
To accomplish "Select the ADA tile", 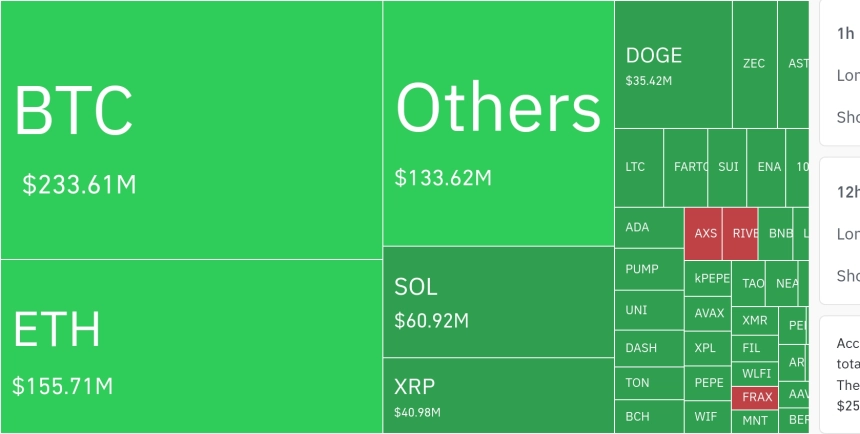I will [648, 228].
